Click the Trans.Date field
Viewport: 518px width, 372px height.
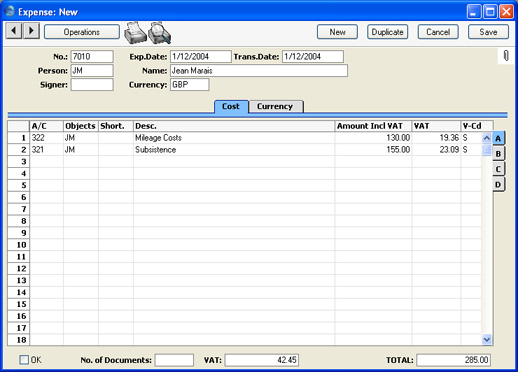click(x=313, y=56)
